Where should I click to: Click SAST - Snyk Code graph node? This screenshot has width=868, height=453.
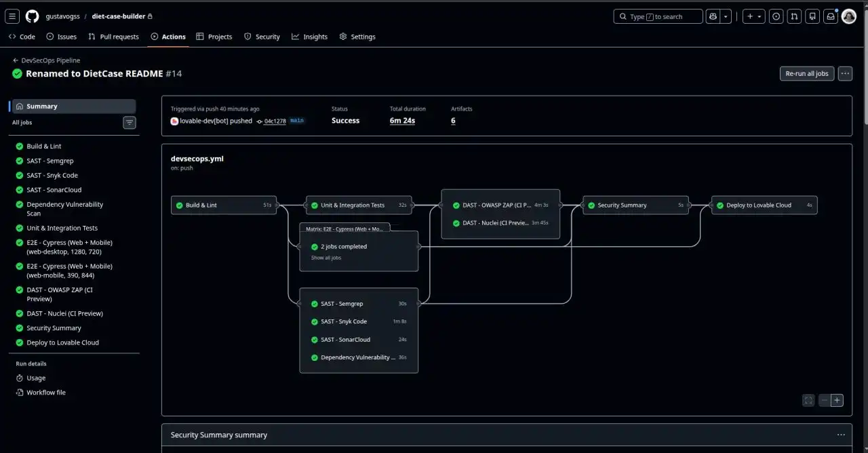point(359,321)
